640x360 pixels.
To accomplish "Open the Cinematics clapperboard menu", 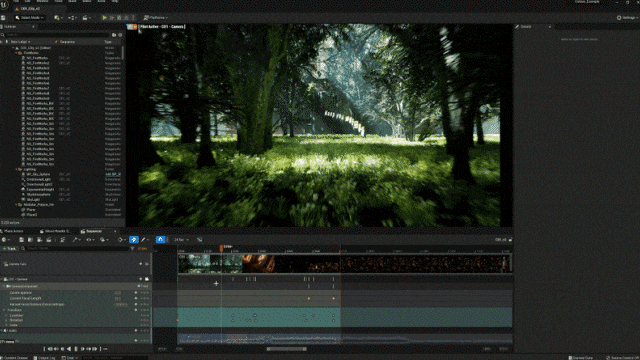I will [86, 18].
